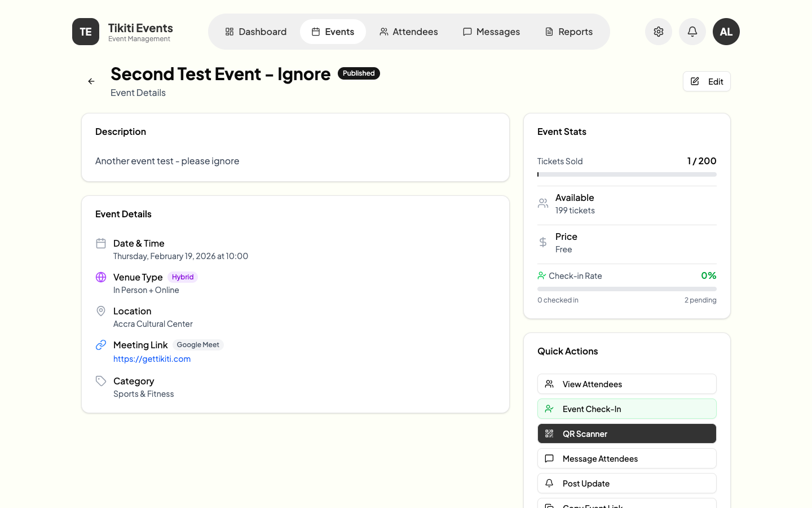Click the Quick Actions heading
Image resolution: width=812 pixels, height=508 pixels.
point(567,351)
